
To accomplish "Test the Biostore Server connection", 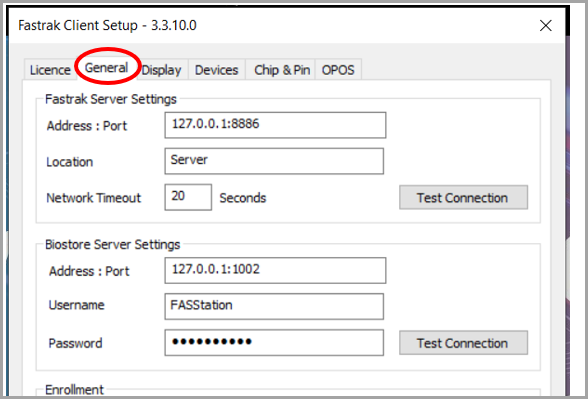I will [x=464, y=343].
